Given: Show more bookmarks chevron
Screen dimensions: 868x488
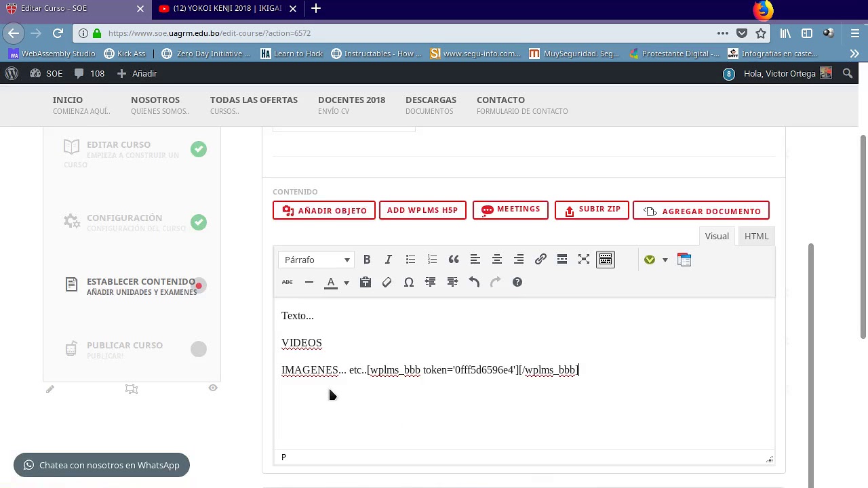Looking at the screenshot, I should [x=854, y=54].
